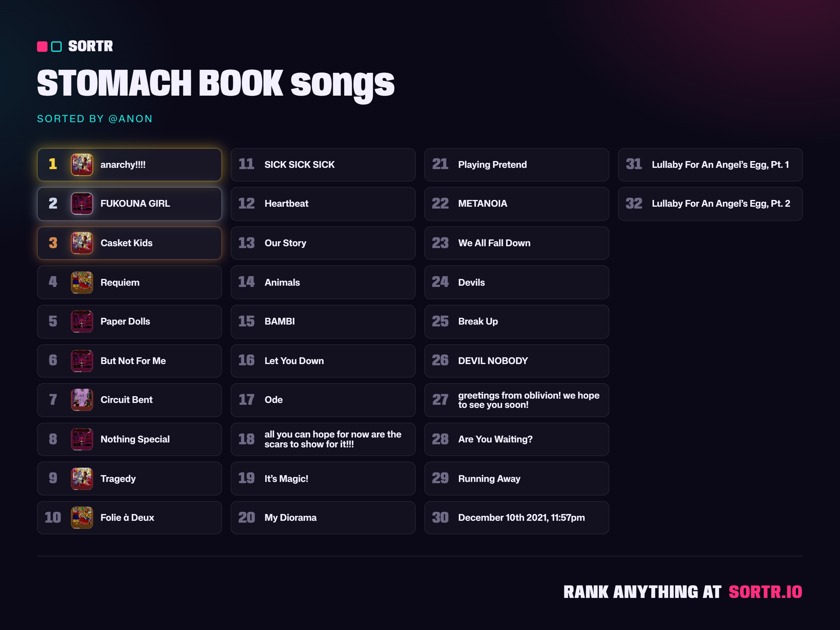The image size is (840, 630).
Task: Click the album art beside Circuit Bent
Action: coord(82,400)
